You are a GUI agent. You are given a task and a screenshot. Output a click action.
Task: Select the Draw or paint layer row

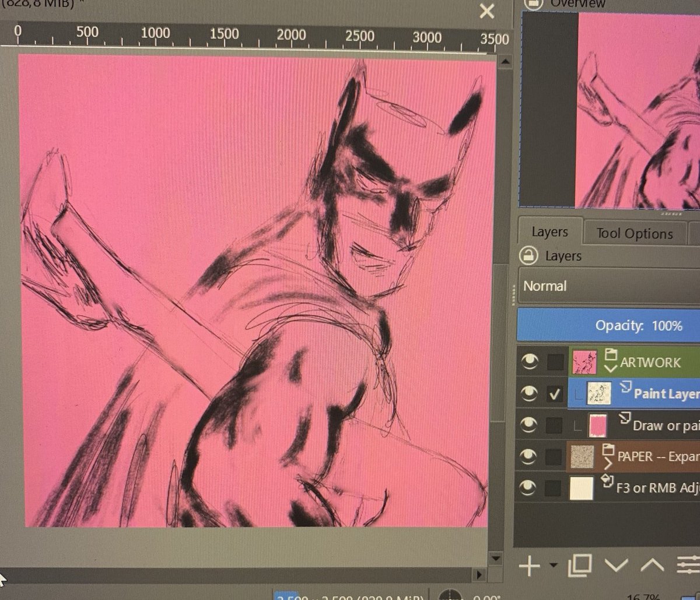click(x=633, y=425)
